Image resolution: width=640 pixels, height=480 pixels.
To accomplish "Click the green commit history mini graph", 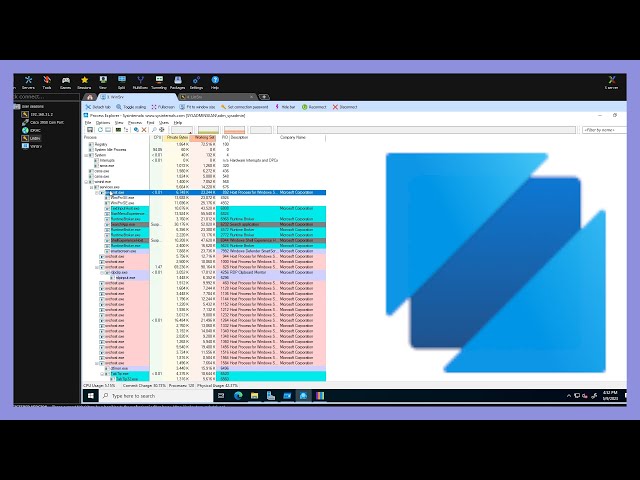I will click(x=208, y=130).
